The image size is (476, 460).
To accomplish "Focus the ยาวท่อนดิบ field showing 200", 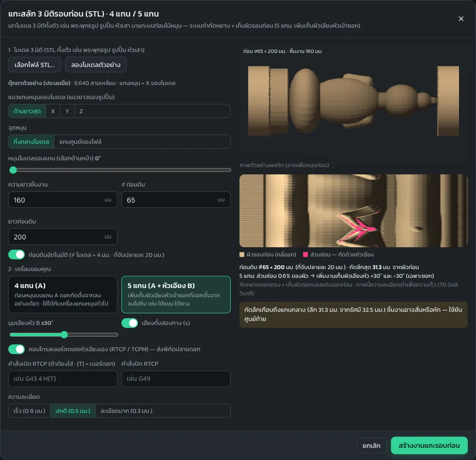I will [x=63, y=237].
